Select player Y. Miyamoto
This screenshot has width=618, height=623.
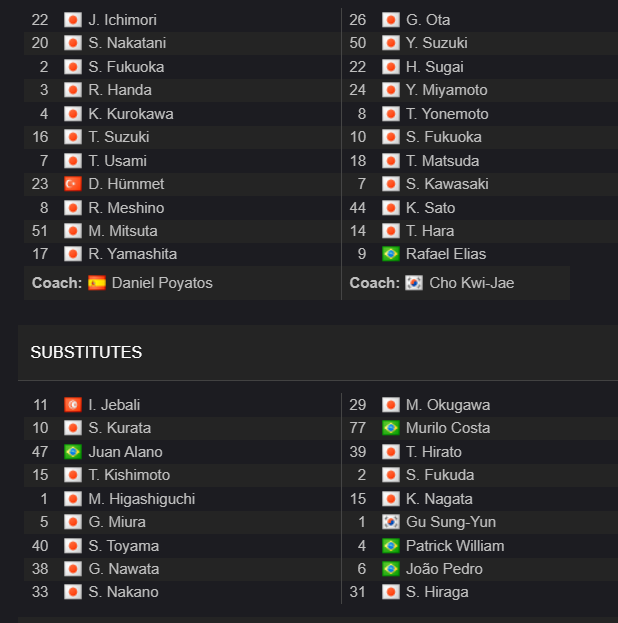tap(446, 90)
